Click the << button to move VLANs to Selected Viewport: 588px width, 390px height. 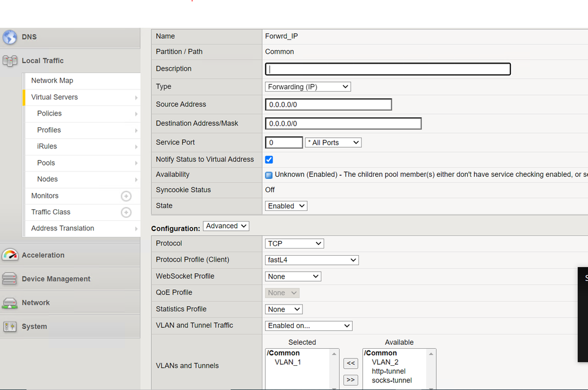tap(350, 363)
